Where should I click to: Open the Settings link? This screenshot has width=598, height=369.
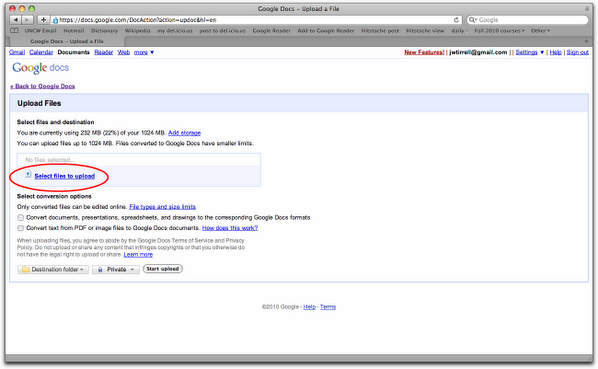(x=526, y=52)
